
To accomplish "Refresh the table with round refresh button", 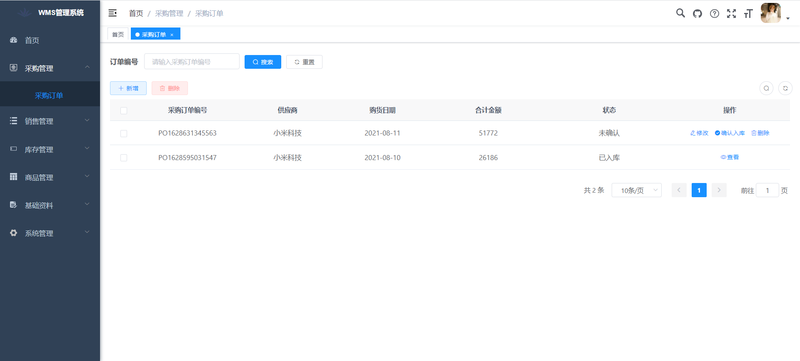I will [x=786, y=88].
